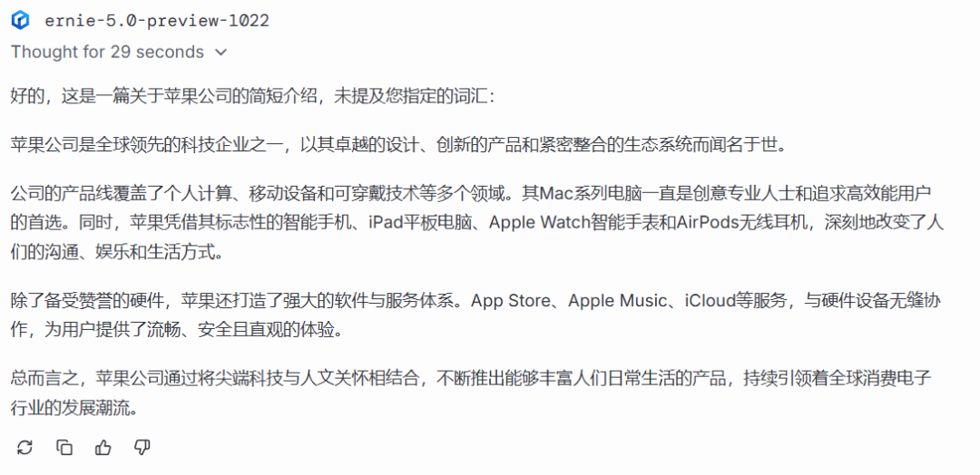980x475 pixels.
Task: Click the line ending with 娱乐和生活方式
Action: point(117,253)
